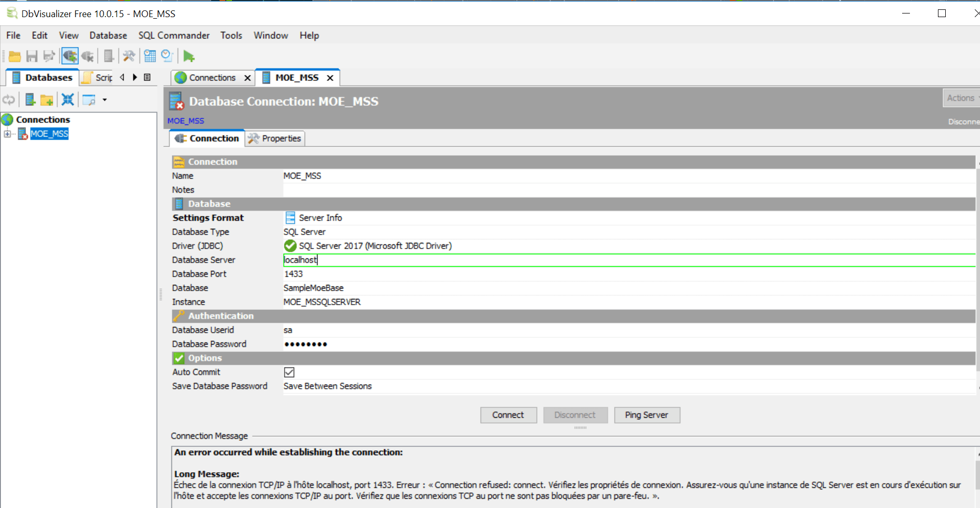Click the Save floppy disk icon
The height and width of the screenshot is (508, 980).
[32, 56]
